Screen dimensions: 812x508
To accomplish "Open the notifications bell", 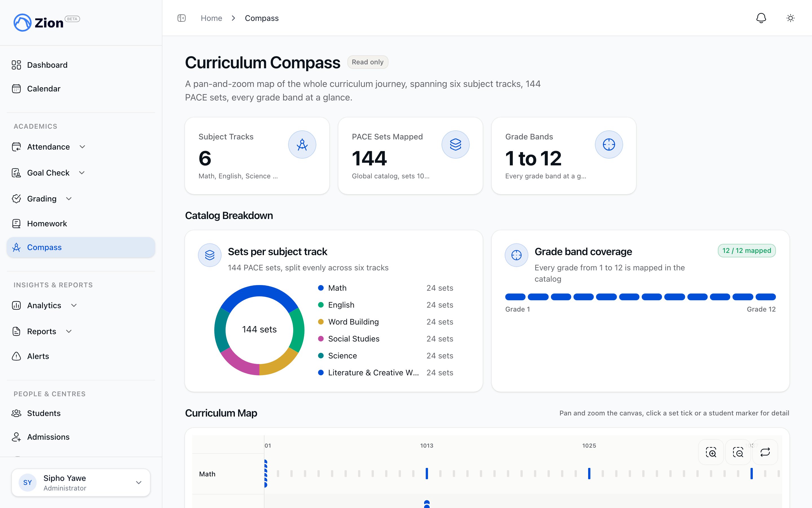I will coord(761,18).
